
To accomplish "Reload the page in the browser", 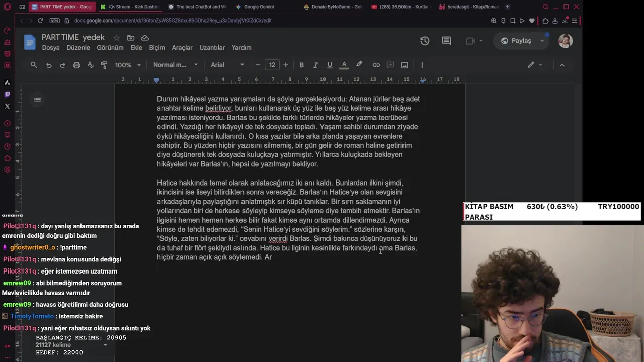I will 40,21.
